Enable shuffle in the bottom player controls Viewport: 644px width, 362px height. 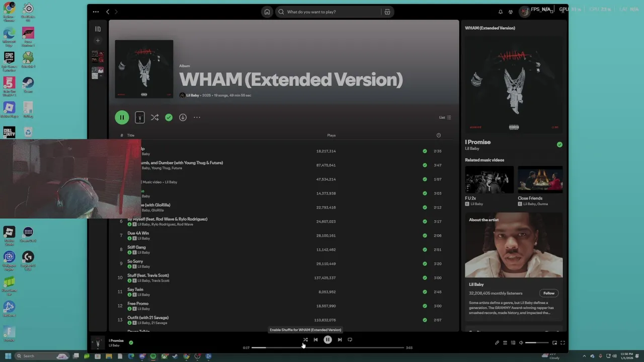(305, 340)
